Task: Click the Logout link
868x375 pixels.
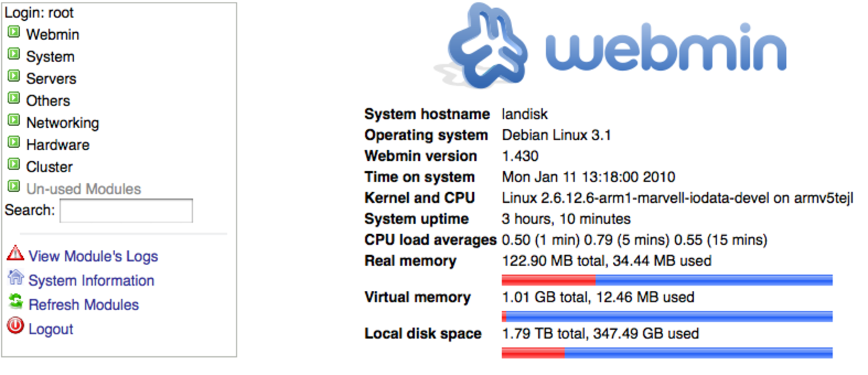Action: [51, 329]
